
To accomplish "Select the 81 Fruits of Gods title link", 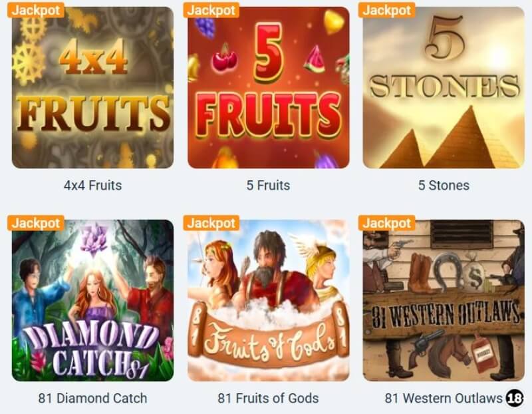I will coord(269,398).
